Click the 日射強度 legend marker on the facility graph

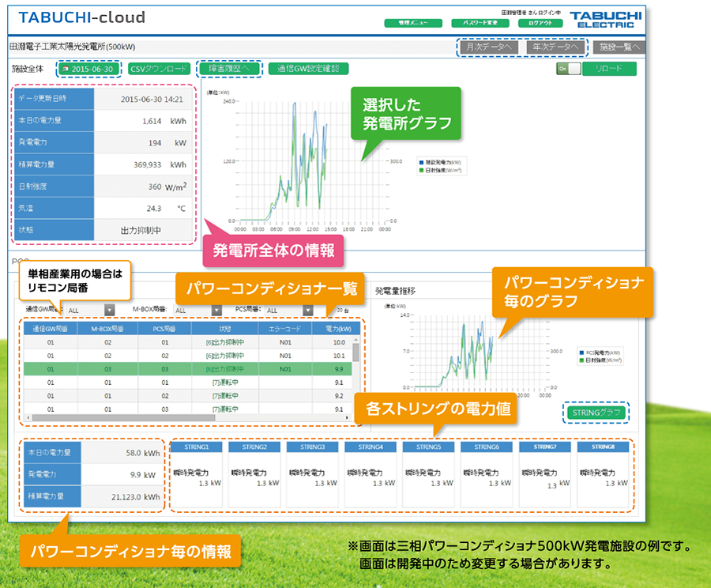click(x=421, y=170)
